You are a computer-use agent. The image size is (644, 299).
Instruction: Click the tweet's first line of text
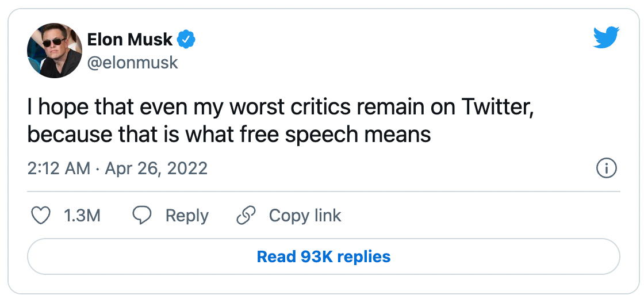point(281,107)
